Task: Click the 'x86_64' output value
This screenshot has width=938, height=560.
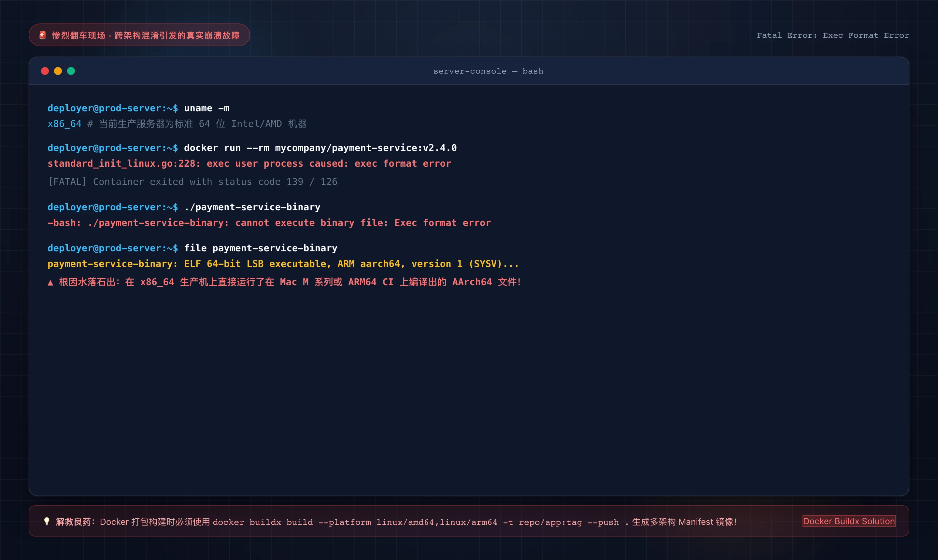Action: coord(64,124)
